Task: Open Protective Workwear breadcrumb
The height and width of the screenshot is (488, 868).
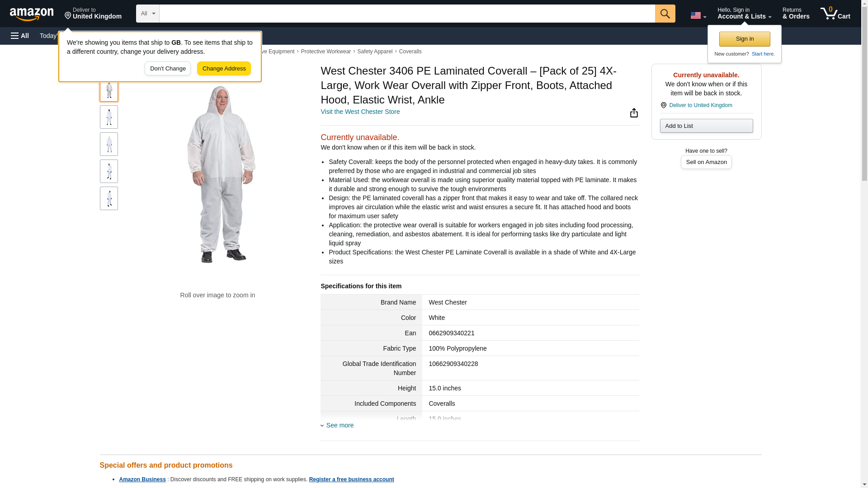Action: 325,52
